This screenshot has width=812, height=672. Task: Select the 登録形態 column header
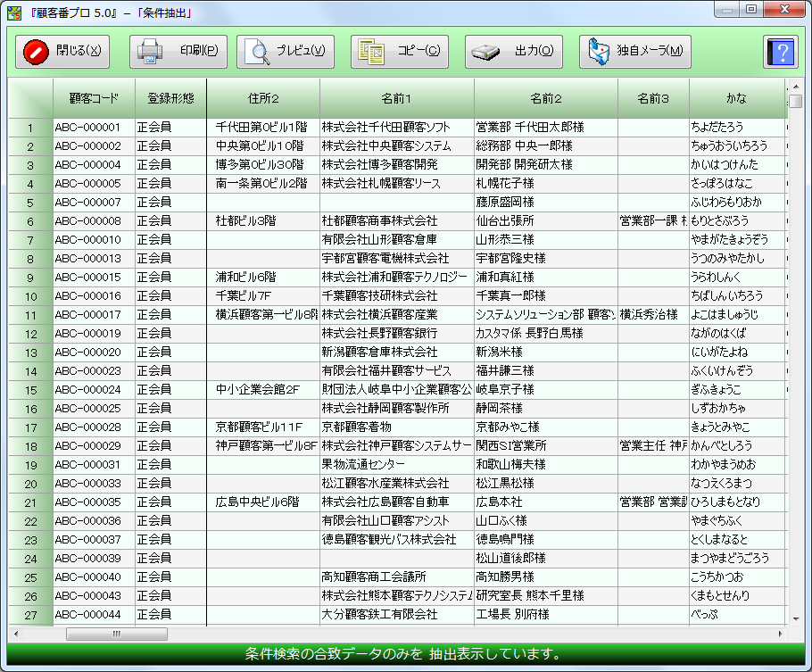coord(170,98)
